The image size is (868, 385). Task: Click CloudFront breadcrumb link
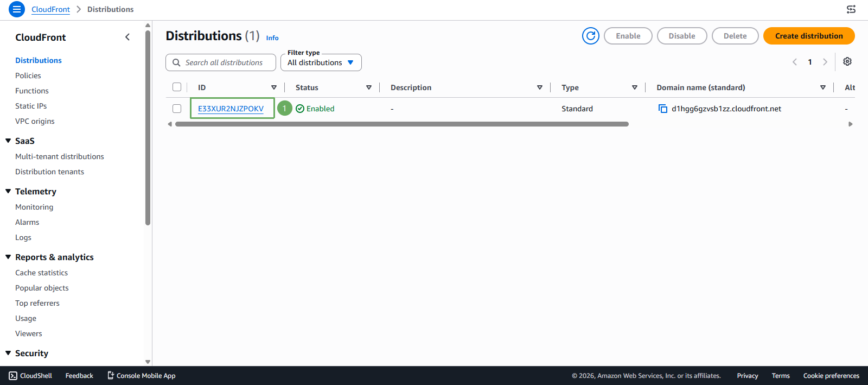(x=50, y=9)
